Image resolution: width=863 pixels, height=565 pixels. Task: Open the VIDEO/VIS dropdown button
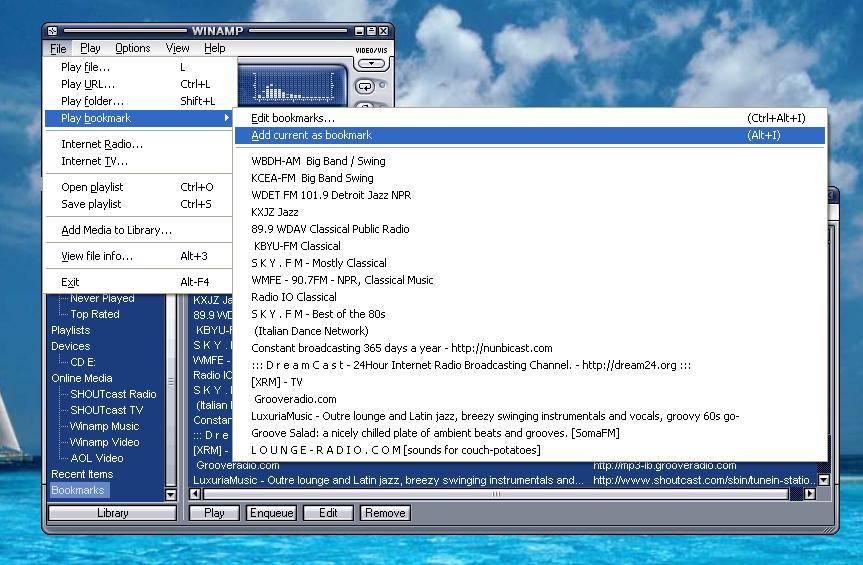point(372,64)
